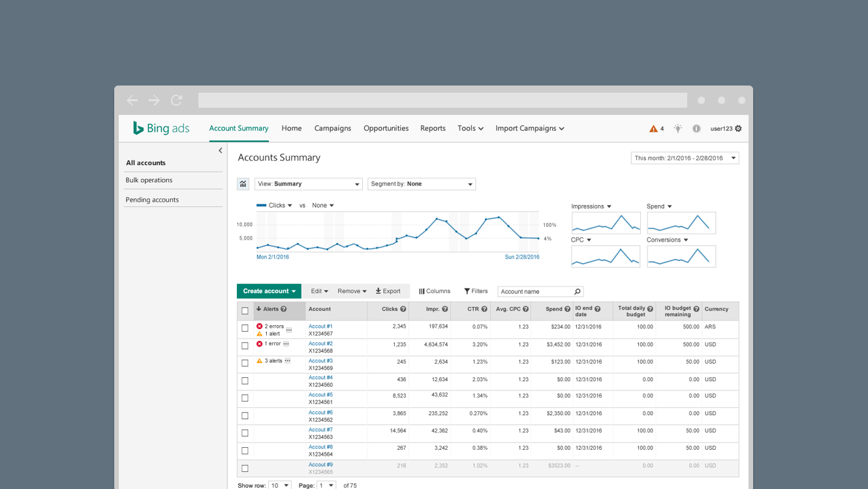Click the browser reload icon
This screenshot has height=489, width=868.
pyautogui.click(x=176, y=100)
